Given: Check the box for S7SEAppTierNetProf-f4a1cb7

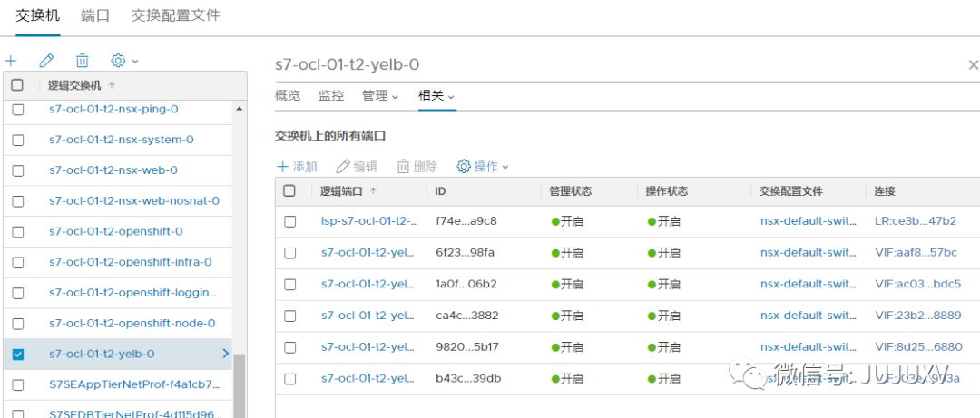Looking at the screenshot, I should tap(18, 384).
